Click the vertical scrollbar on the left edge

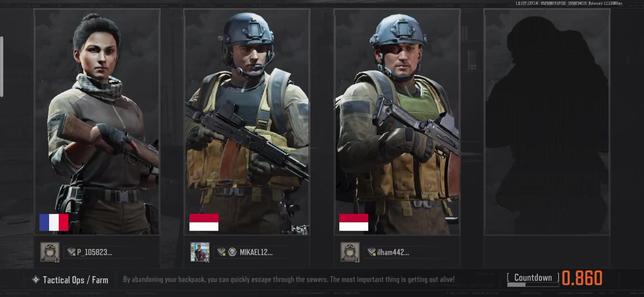(x=2, y=67)
